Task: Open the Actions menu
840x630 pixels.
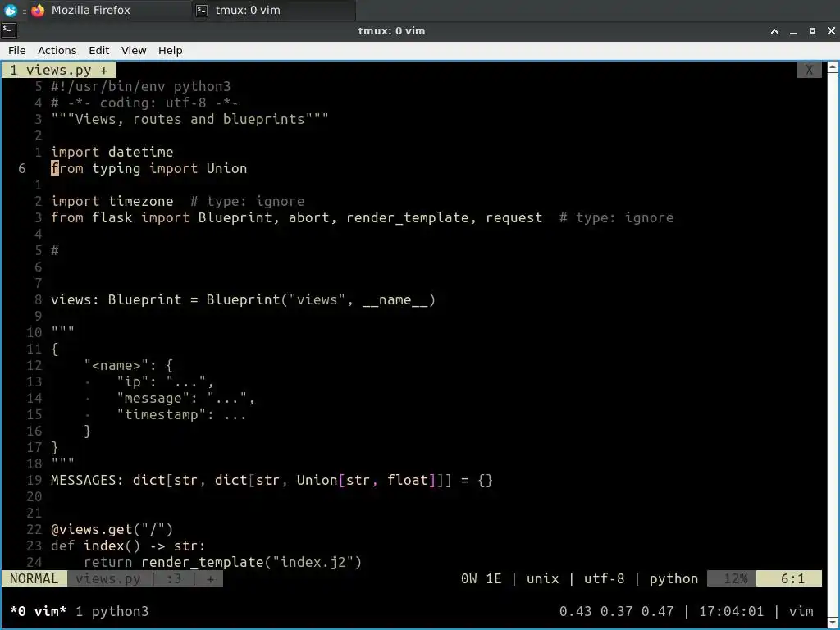Action: pyautogui.click(x=57, y=50)
